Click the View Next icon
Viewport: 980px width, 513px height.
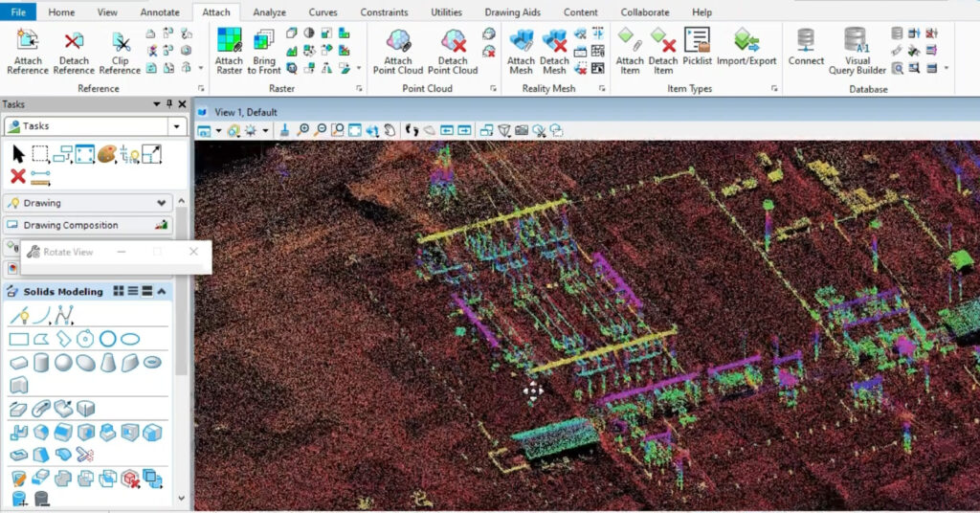464,130
